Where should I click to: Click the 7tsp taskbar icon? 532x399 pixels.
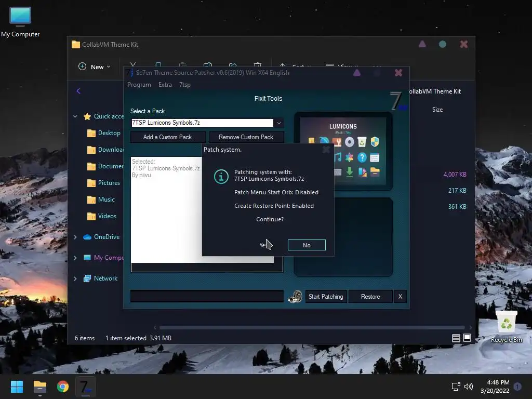pos(85,387)
